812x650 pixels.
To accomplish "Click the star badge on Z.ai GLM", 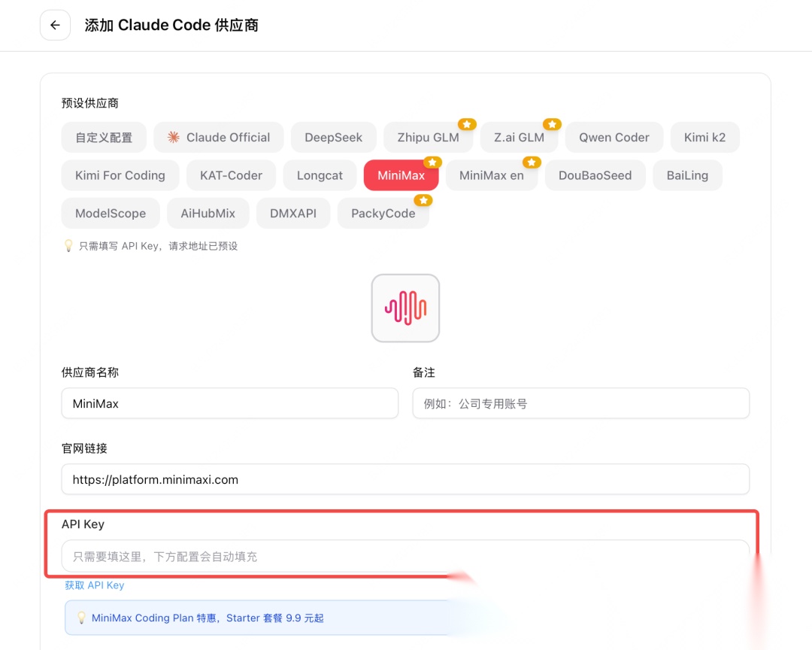I will (552, 124).
